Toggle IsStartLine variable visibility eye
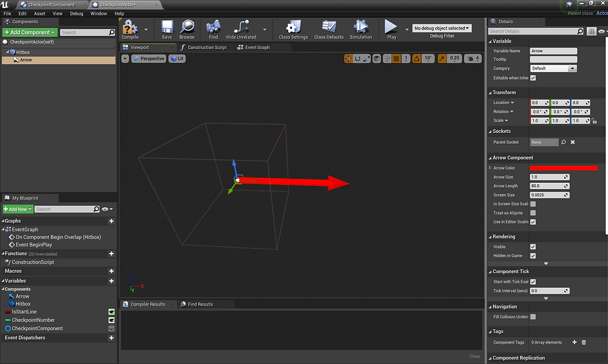 tap(111, 312)
